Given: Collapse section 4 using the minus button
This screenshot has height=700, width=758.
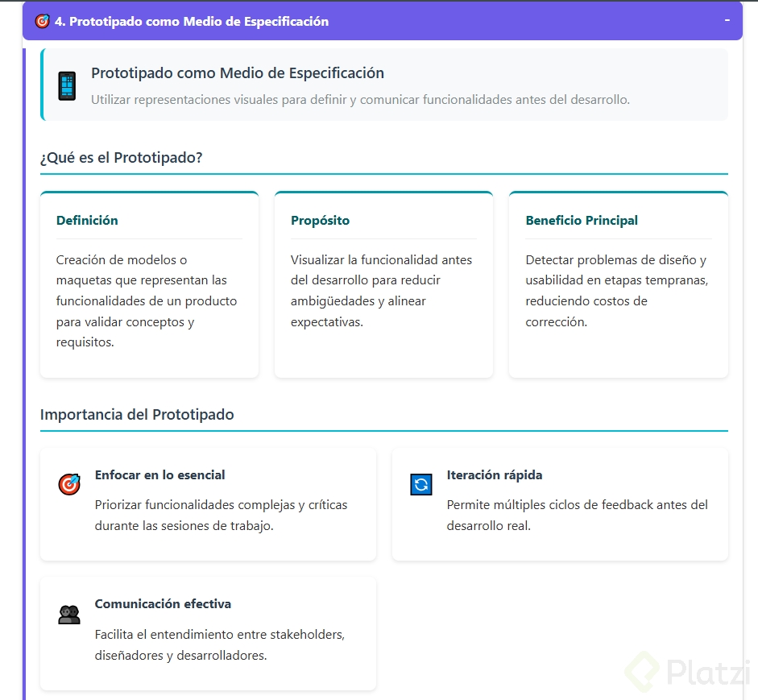Looking at the screenshot, I should tap(727, 20).
